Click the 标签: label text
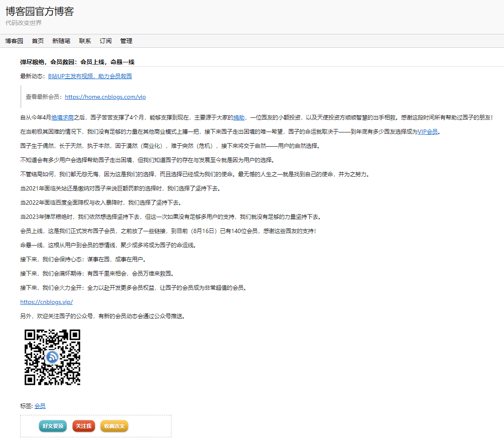The image size is (504, 442). pos(26,406)
